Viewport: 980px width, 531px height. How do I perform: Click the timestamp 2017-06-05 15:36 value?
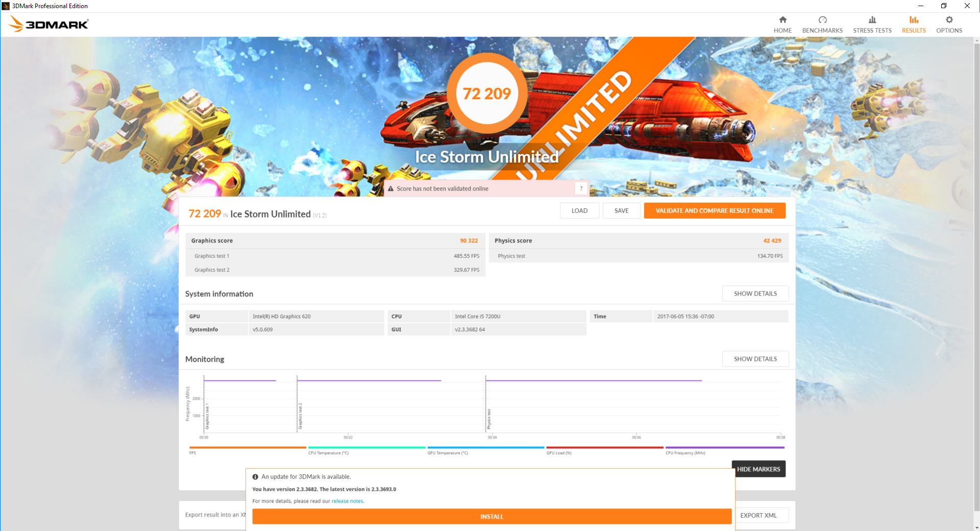click(685, 317)
